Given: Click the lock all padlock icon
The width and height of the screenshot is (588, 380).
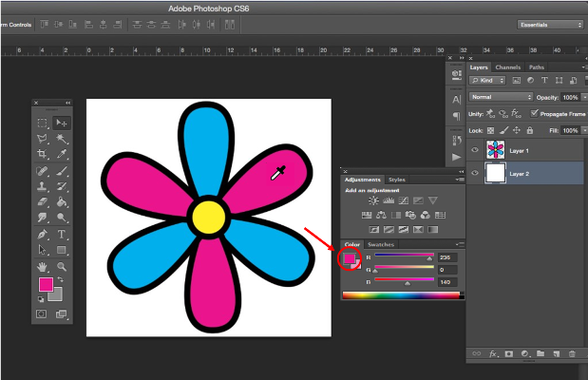Looking at the screenshot, I should [530, 130].
